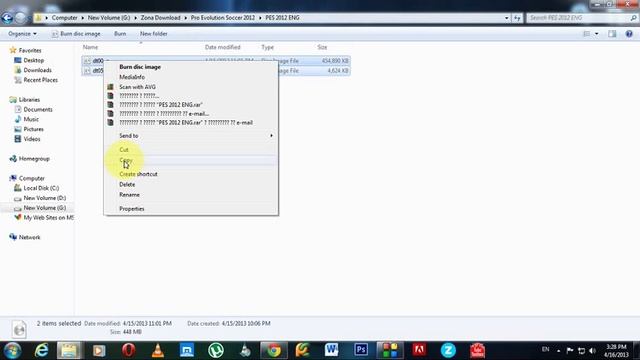Image resolution: width=640 pixels, height=360 pixels.
Task: Refresh the folder view
Action: coord(517,18)
